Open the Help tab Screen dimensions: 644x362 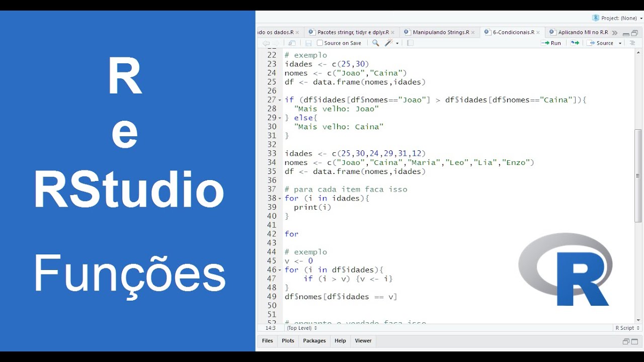(x=340, y=341)
